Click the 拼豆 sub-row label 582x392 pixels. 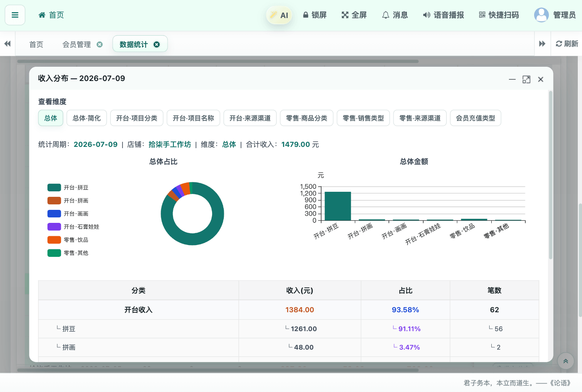pyautogui.click(x=69, y=329)
